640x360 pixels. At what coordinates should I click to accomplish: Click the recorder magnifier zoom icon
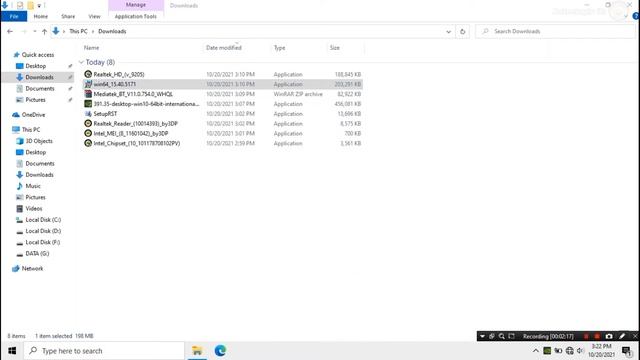click(x=502, y=336)
